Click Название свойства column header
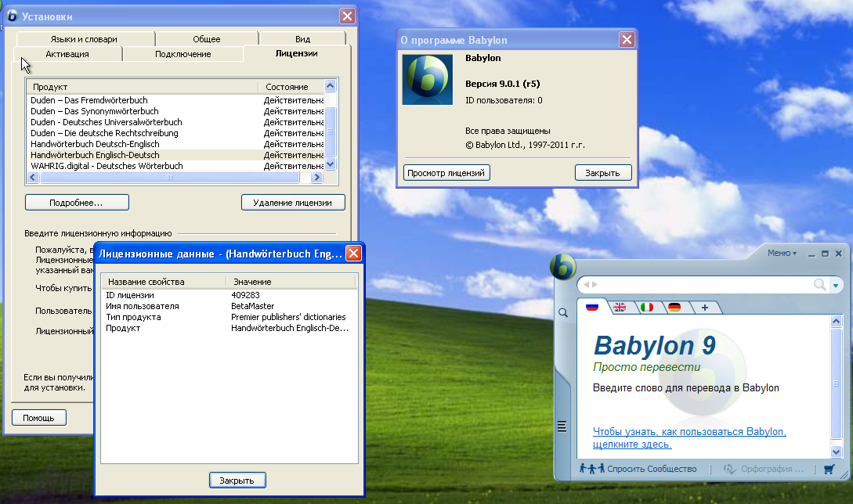This screenshot has width=853, height=504. (164, 282)
